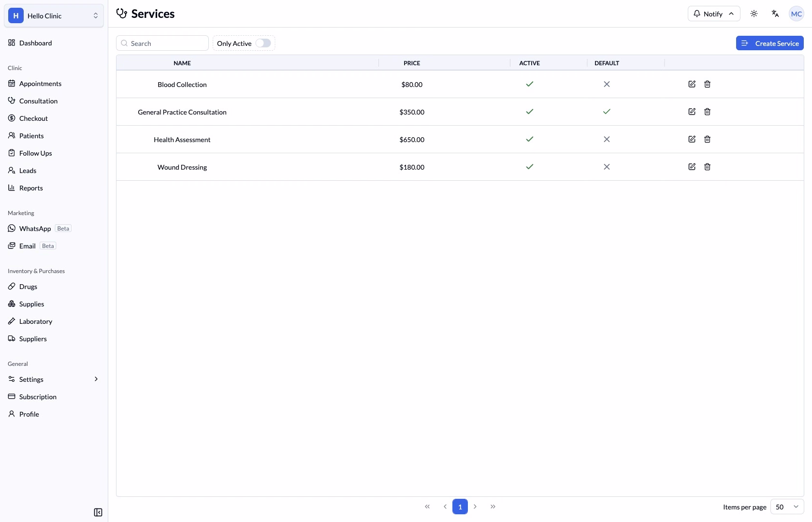Click the Default checkmark for General Practice Consultation
The width and height of the screenshot is (812, 522).
tap(607, 112)
